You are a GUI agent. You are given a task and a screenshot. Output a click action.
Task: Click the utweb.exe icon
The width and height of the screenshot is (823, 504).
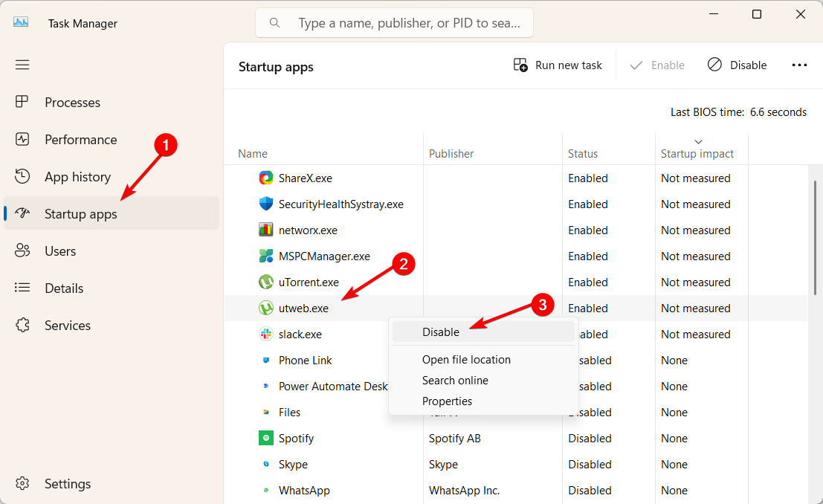266,308
